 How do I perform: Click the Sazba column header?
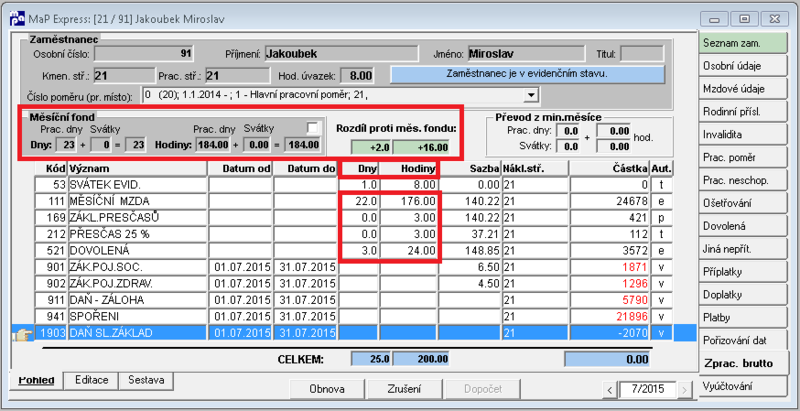pos(470,169)
